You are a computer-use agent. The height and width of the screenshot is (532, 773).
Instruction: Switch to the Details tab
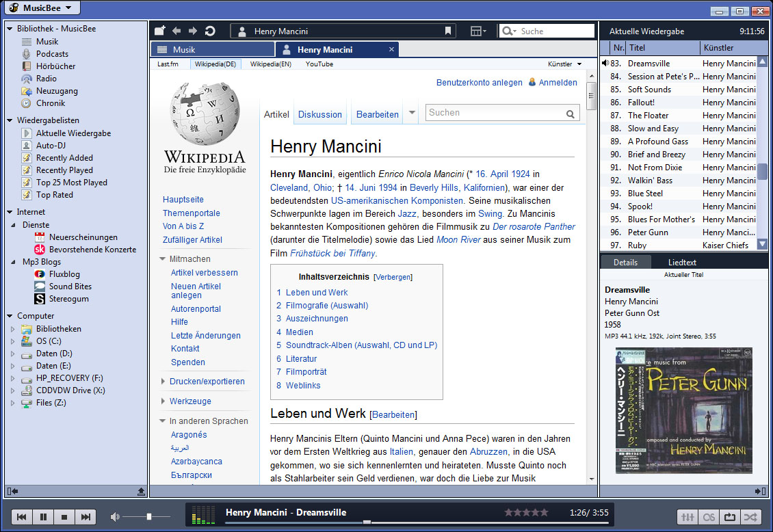click(x=626, y=263)
